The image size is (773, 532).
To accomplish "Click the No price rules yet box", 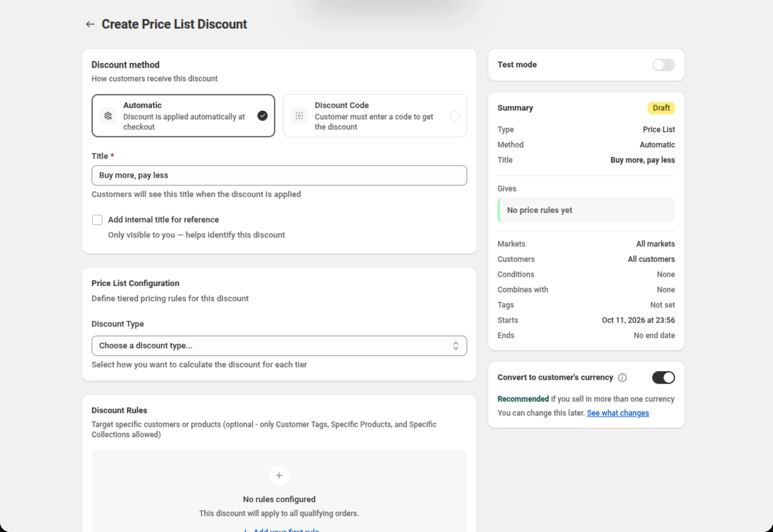I will [x=586, y=210].
